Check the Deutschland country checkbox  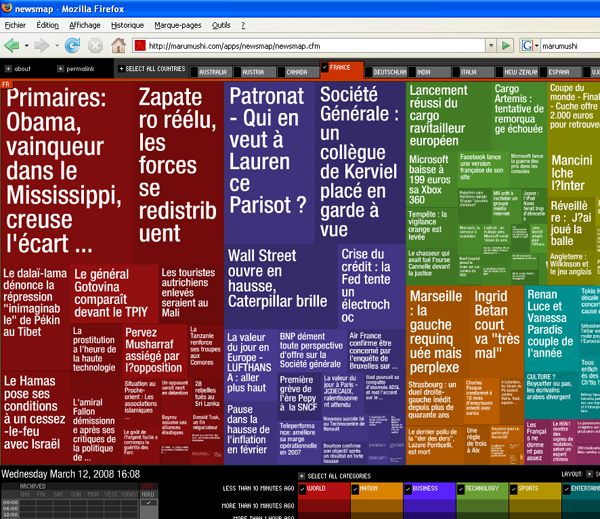pyautogui.click(x=368, y=72)
